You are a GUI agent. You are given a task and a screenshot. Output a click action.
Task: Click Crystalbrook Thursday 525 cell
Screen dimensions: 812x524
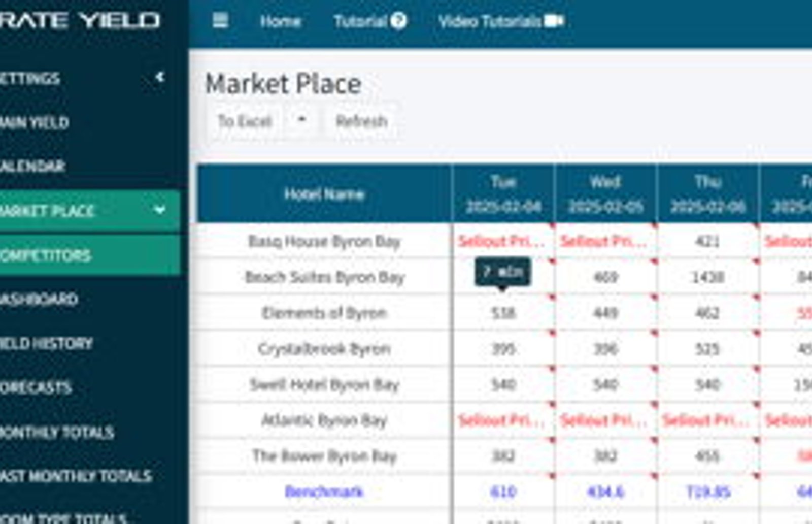pos(707,349)
